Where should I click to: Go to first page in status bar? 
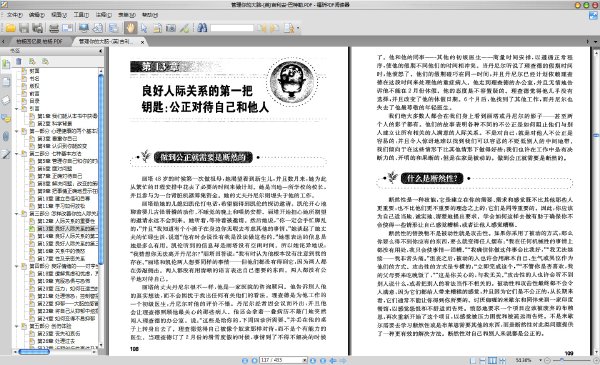[245, 360]
